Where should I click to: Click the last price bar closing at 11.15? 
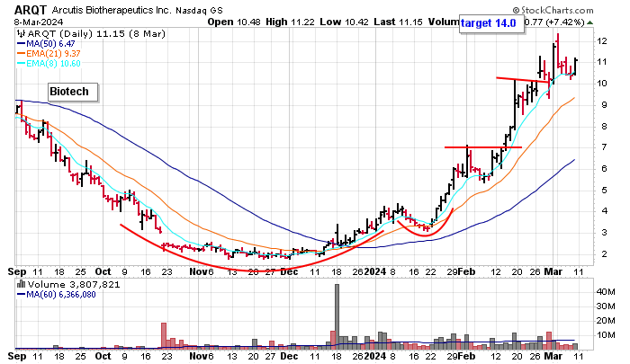[x=576, y=67]
